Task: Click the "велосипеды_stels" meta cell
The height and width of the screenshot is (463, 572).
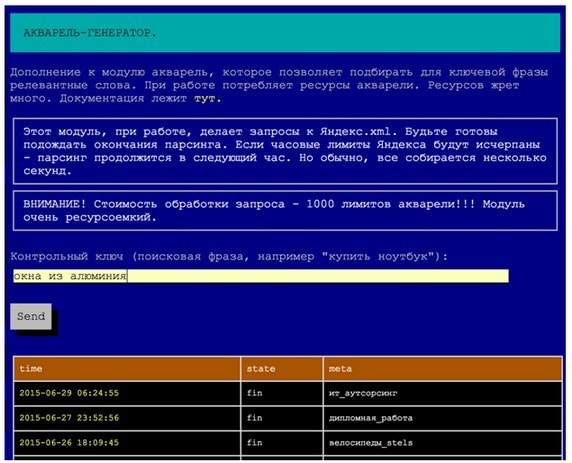Action: pyautogui.click(x=442, y=443)
